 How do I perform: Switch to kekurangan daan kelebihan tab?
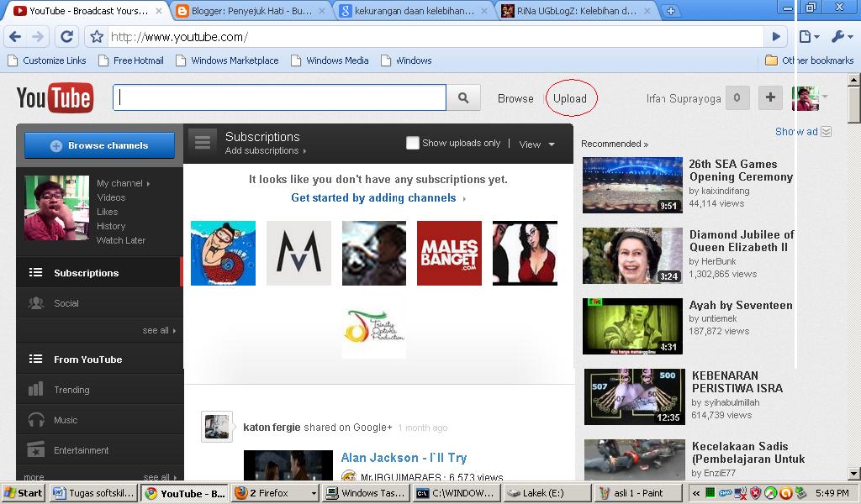click(414, 11)
